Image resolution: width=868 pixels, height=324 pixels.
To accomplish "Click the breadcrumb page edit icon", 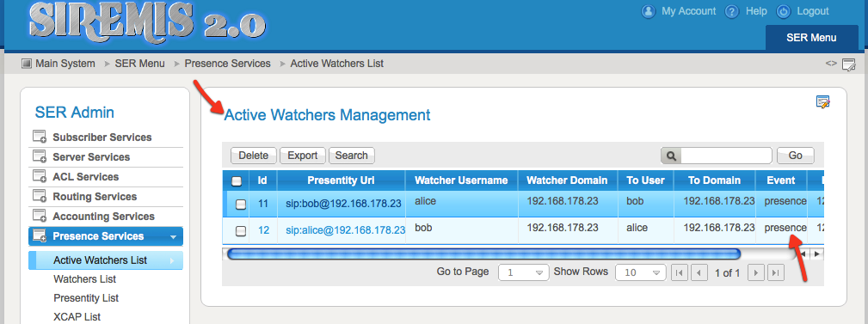I will tap(848, 64).
